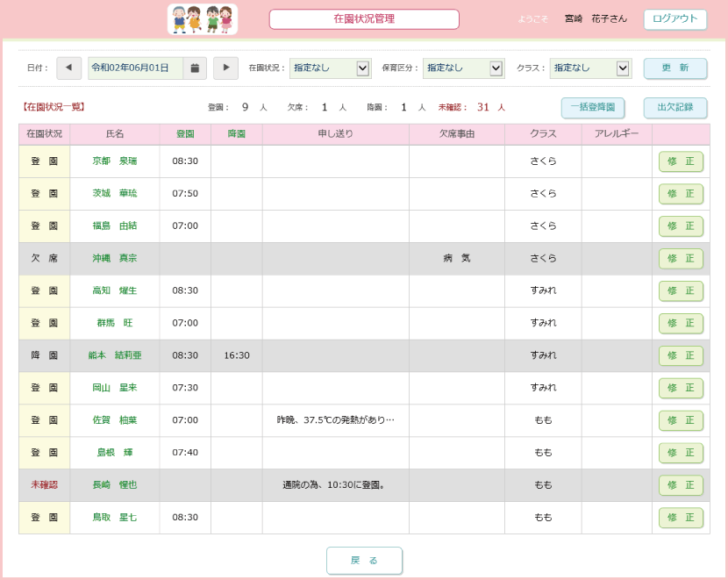Click 修正 for 佐賀 柚葉 row
Image resolution: width=728 pixels, height=580 pixels.
(681, 420)
